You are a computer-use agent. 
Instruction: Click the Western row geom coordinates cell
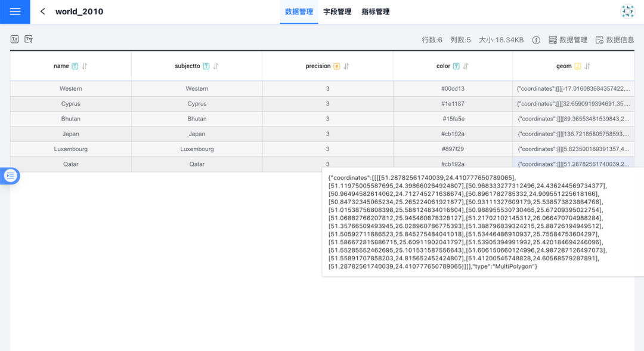click(574, 89)
